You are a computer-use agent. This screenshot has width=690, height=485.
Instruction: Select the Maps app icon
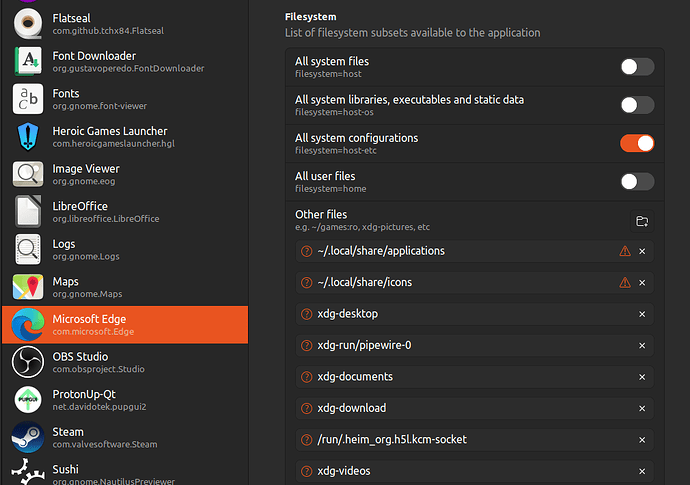click(x=28, y=287)
